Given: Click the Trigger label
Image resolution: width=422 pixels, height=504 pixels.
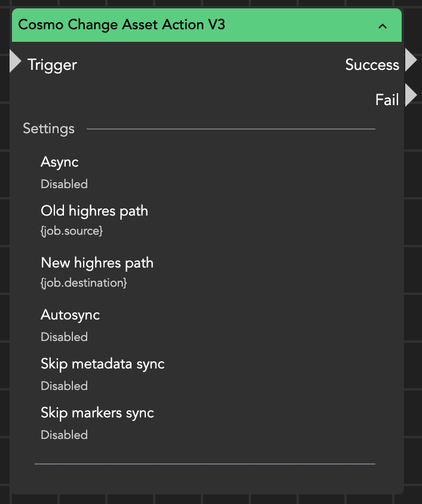Looking at the screenshot, I should point(53,64).
